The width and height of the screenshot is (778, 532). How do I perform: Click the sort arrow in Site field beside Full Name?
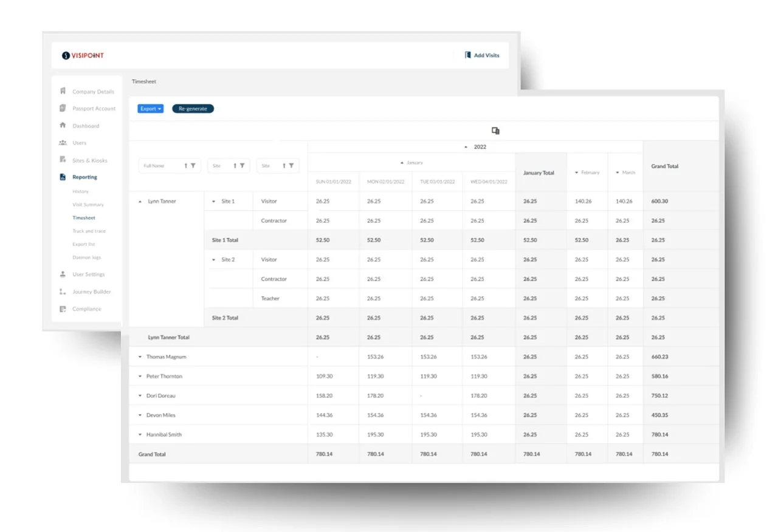(x=235, y=166)
